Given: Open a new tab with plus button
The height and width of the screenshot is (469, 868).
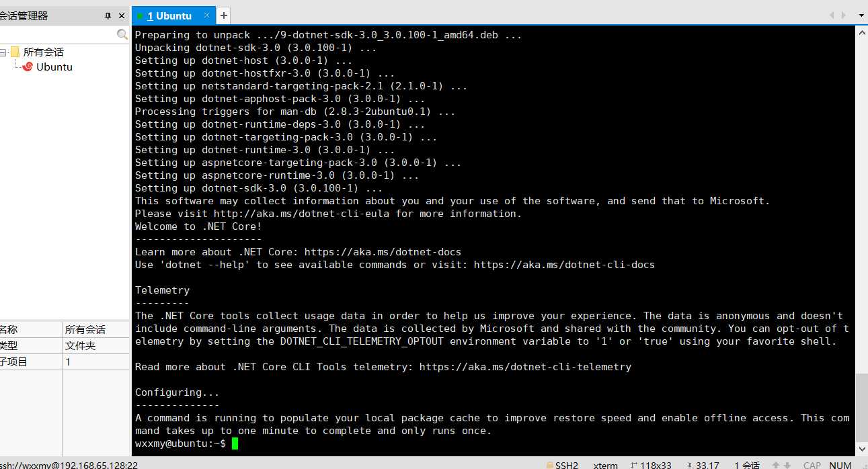Looking at the screenshot, I should pos(224,15).
